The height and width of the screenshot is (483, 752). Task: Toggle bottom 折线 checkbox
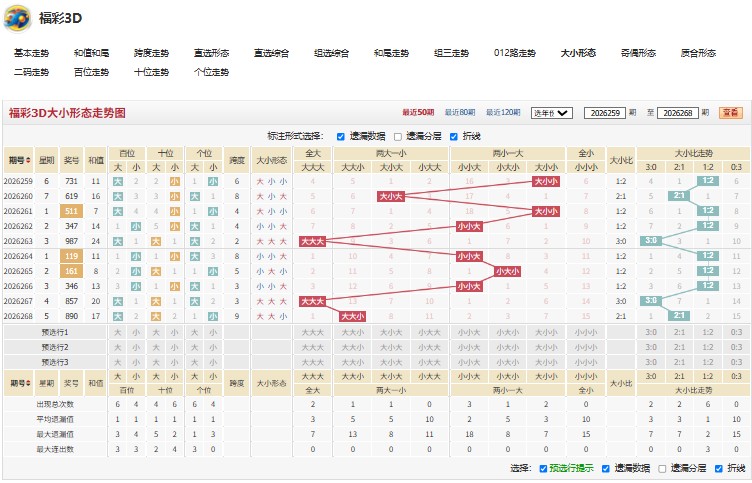pyautogui.click(x=718, y=469)
